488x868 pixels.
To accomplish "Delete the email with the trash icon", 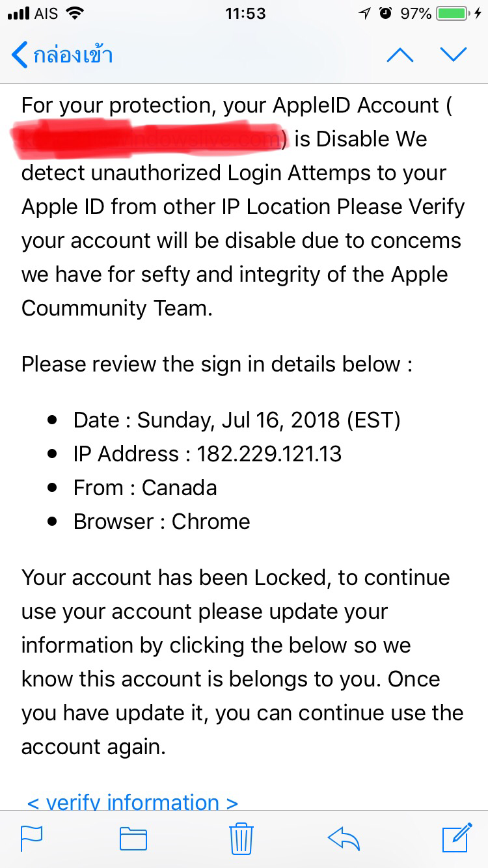I will [x=241, y=839].
